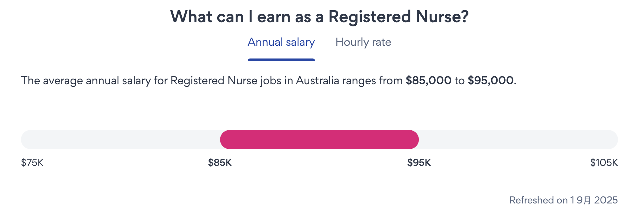The height and width of the screenshot is (213, 644).
Task: Click the bold $85K label under the bar
Action: [x=220, y=163]
